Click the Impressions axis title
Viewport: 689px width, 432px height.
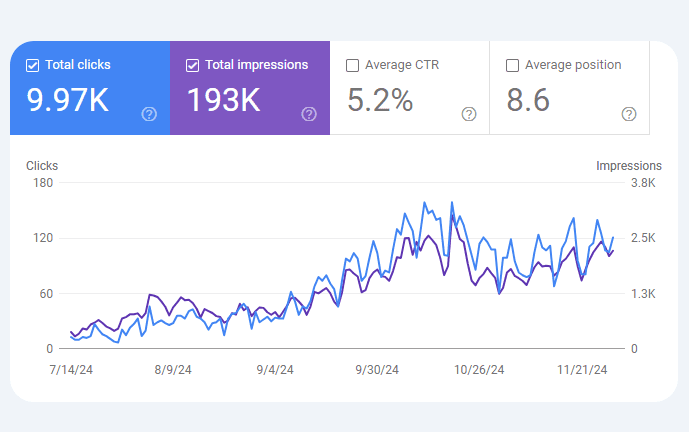(x=628, y=166)
